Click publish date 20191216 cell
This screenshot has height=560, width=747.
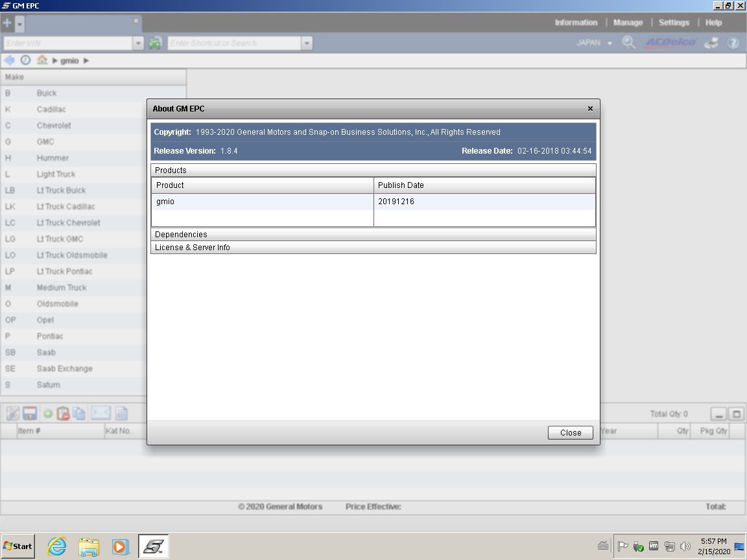point(484,202)
